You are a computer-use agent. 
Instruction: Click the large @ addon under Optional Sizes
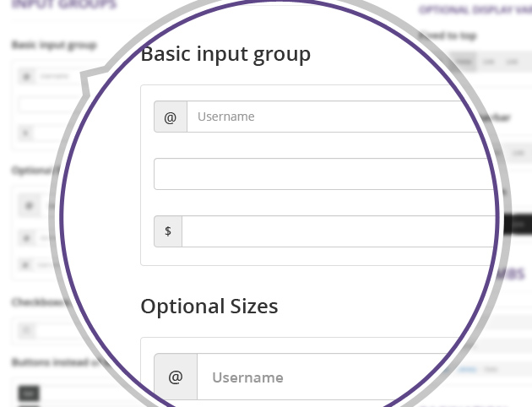pos(176,377)
